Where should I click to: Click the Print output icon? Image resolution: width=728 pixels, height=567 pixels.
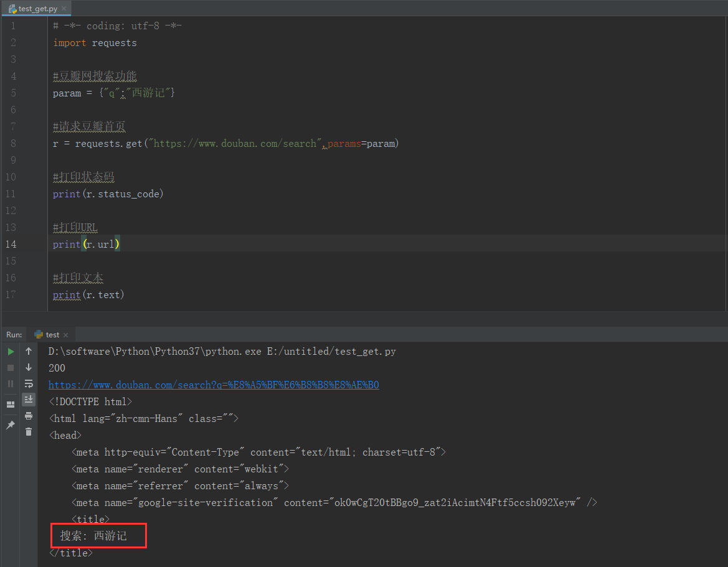(29, 416)
